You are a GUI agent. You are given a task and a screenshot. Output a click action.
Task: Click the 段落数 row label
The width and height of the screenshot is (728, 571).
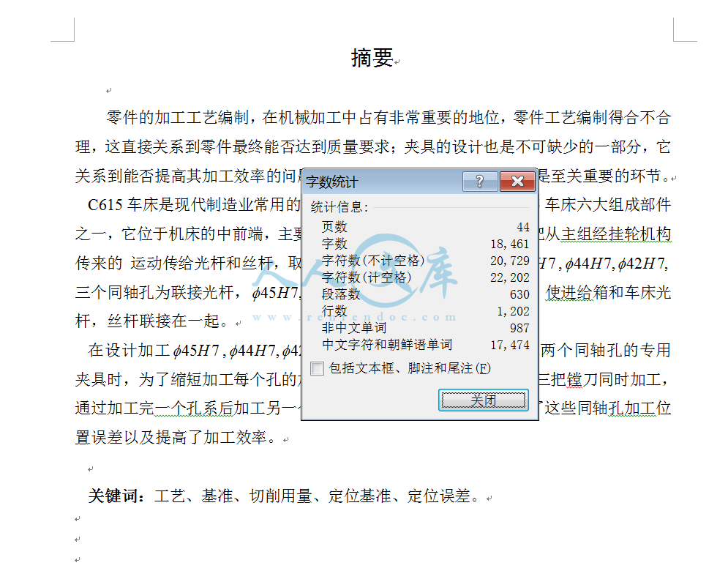pyautogui.click(x=341, y=294)
